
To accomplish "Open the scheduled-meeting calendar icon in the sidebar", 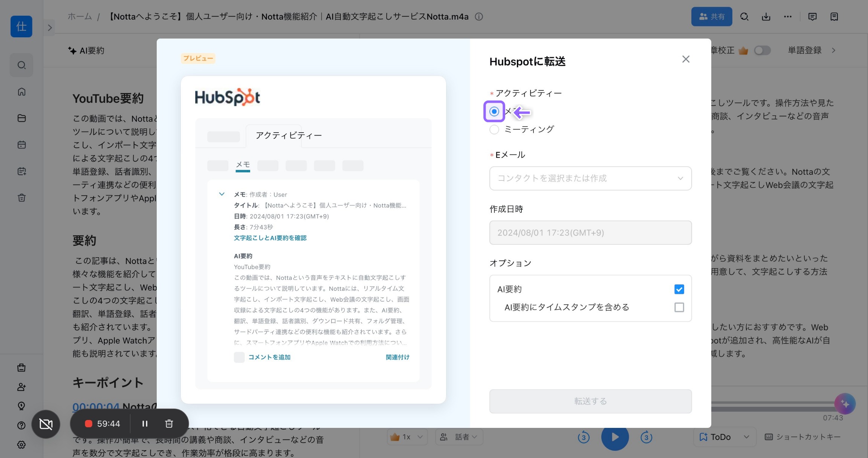I will pos(21,171).
